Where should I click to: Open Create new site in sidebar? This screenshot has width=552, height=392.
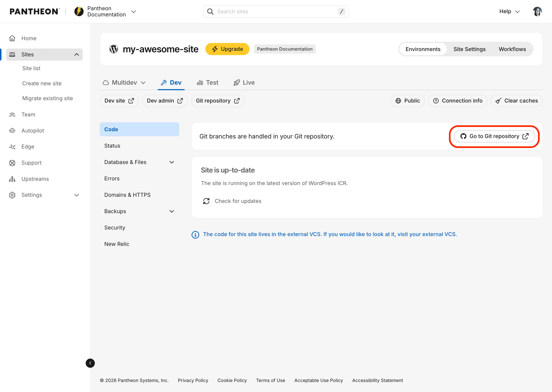coord(42,84)
